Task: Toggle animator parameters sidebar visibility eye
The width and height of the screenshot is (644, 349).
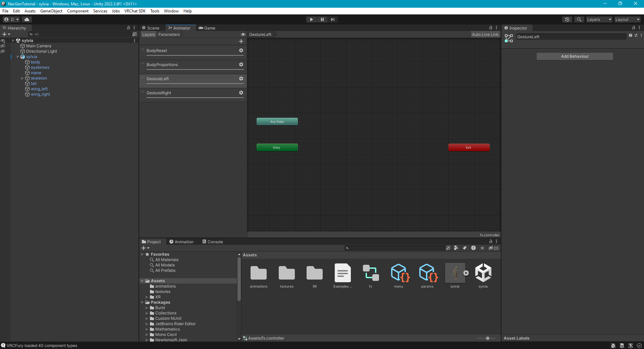Action: tap(243, 35)
